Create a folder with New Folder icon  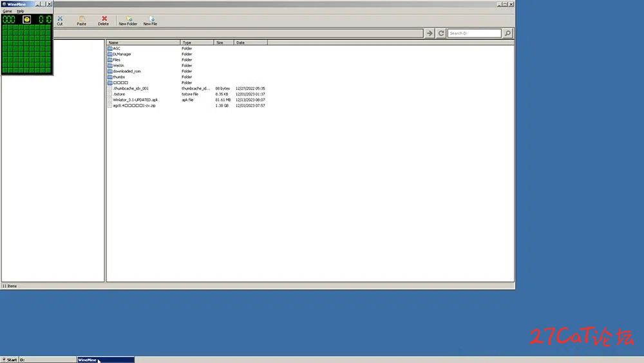pyautogui.click(x=129, y=19)
